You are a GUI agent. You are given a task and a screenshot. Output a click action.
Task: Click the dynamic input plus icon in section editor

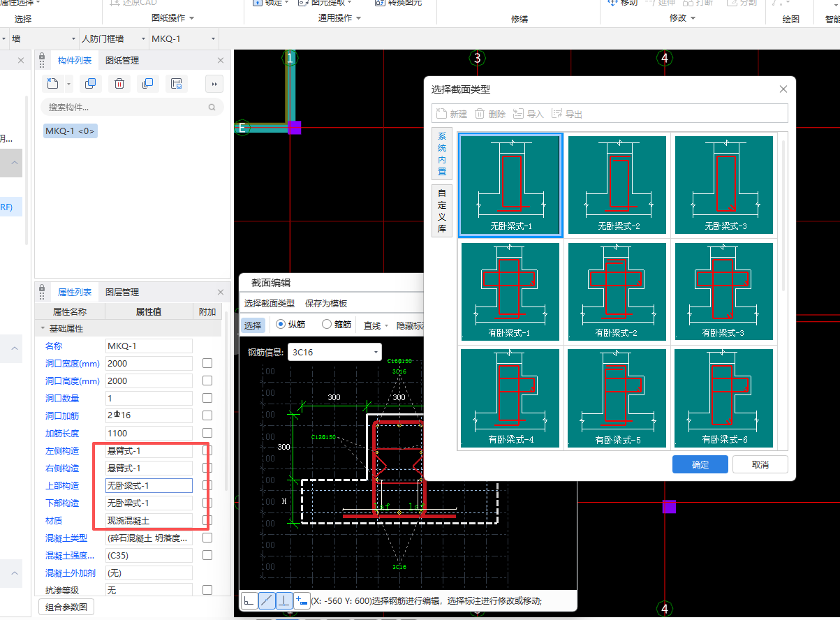point(302,600)
